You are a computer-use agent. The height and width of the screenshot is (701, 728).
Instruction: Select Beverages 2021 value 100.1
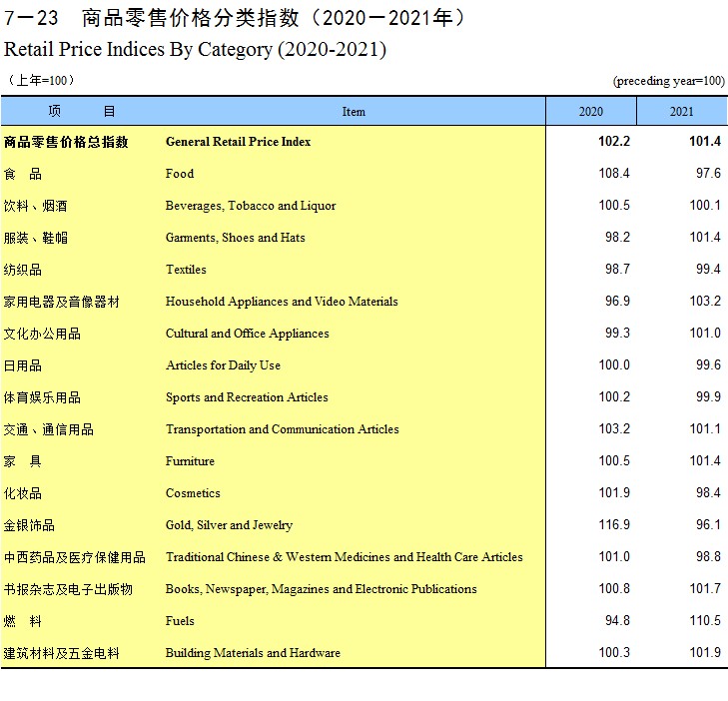[x=705, y=205]
